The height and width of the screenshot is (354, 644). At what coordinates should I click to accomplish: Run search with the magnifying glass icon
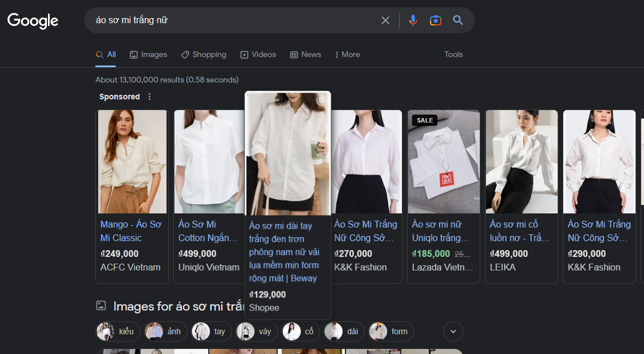[x=458, y=20]
